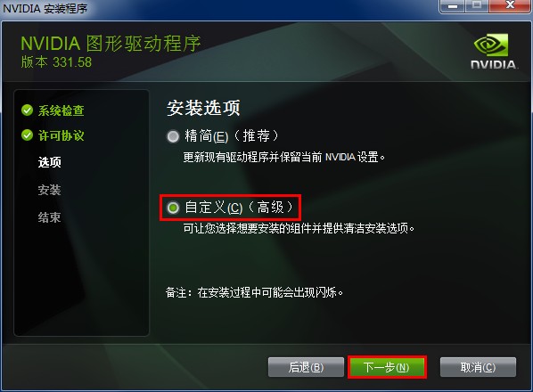The image size is (533, 392).
Task: Click the 安装选项 heading
Action: pyautogui.click(x=203, y=108)
